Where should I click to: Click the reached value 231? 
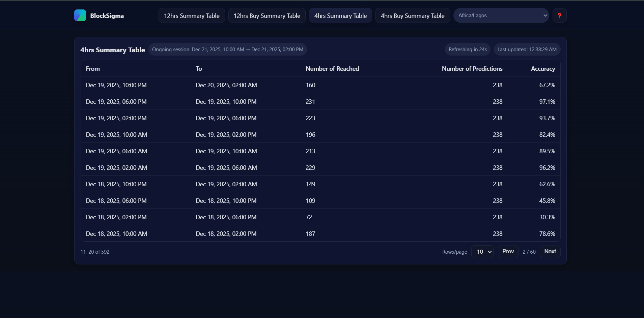coord(310,102)
